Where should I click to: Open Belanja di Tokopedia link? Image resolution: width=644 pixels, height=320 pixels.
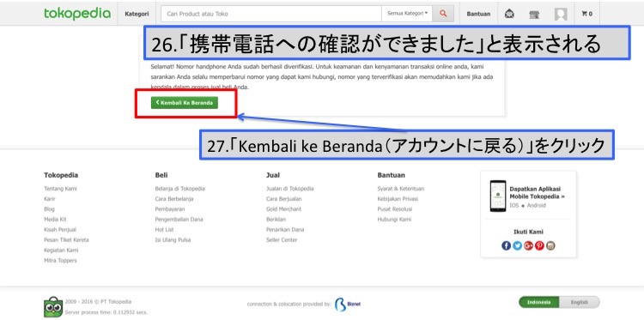coord(180,189)
